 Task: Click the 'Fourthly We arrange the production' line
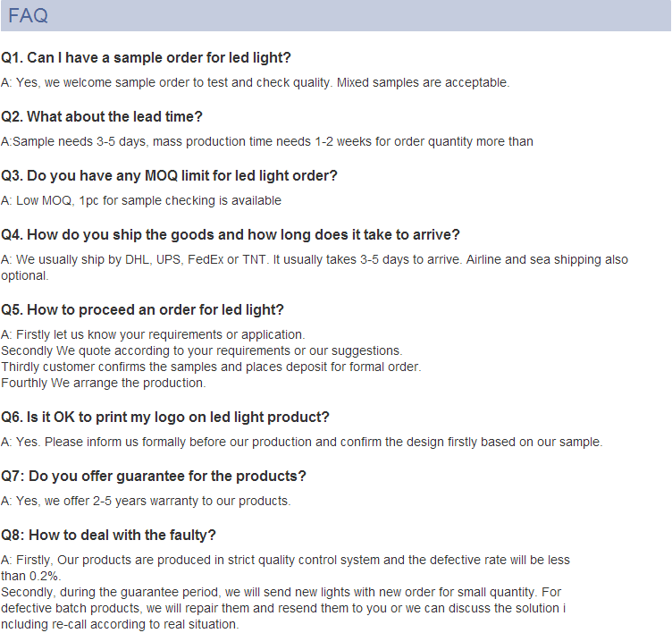[104, 383]
